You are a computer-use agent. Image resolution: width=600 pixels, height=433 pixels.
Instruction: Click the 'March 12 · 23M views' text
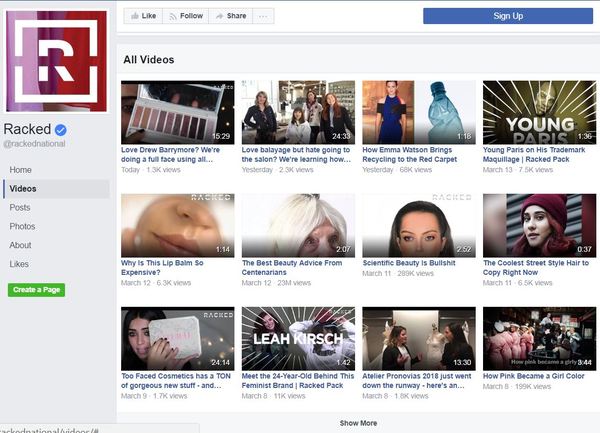276,283
